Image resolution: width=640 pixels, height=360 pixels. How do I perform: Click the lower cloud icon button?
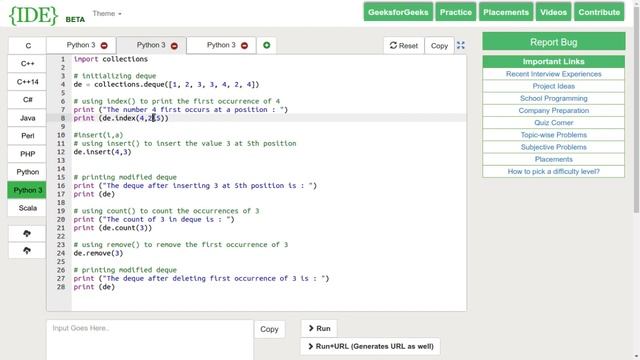coord(27,250)
